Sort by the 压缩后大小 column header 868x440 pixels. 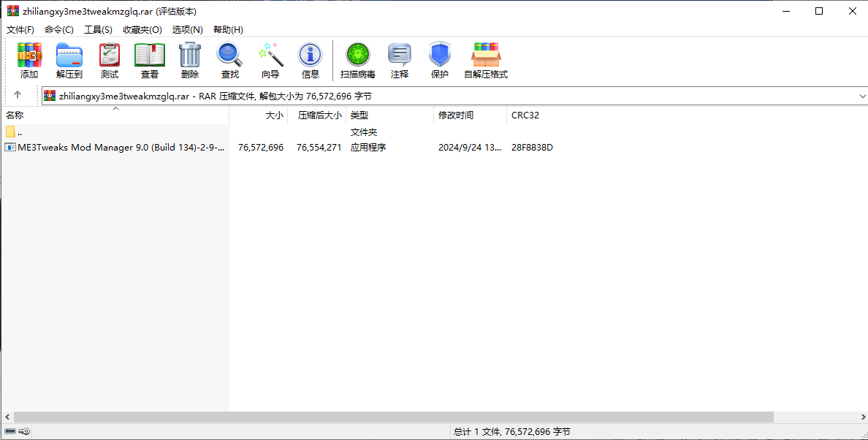(316, 115)
